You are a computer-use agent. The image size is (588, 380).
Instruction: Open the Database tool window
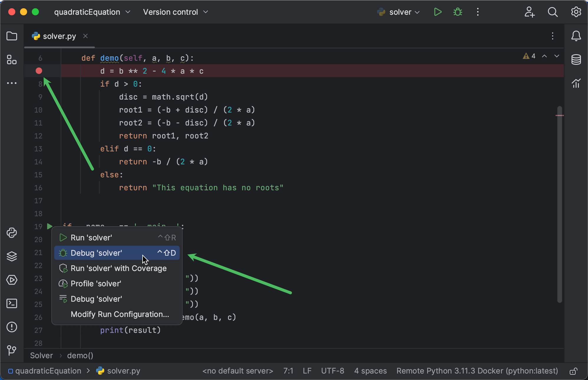click(576, 60)
